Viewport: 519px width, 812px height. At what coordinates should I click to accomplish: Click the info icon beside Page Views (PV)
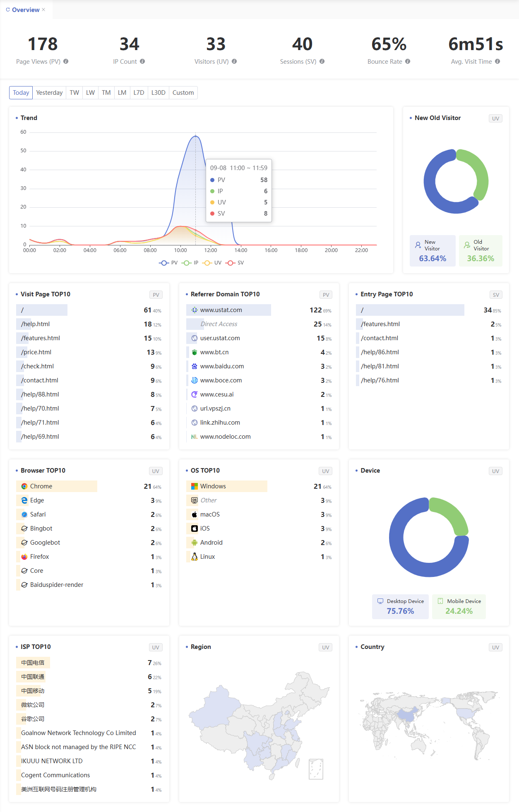coord(66,61)
